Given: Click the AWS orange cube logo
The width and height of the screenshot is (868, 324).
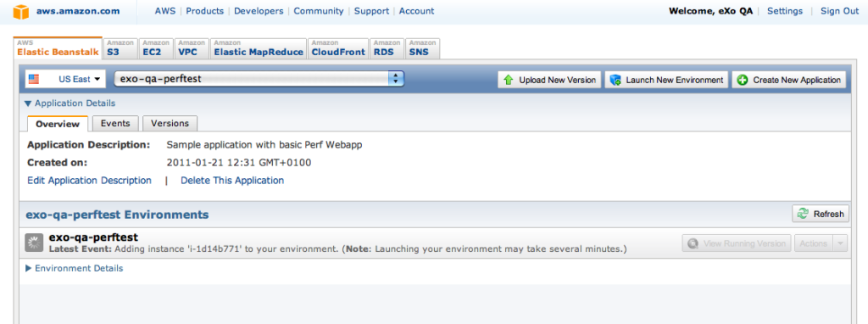Looking at the screenshot, I should [21, 12].
